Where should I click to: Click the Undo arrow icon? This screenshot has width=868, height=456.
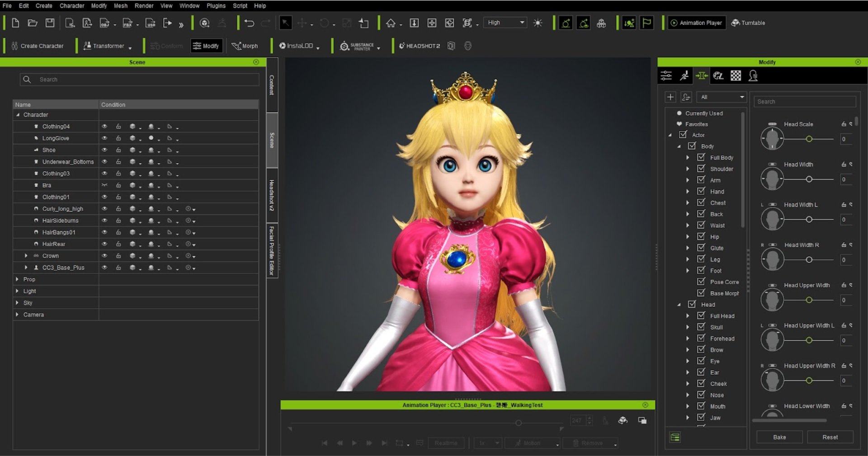point(249,23)
